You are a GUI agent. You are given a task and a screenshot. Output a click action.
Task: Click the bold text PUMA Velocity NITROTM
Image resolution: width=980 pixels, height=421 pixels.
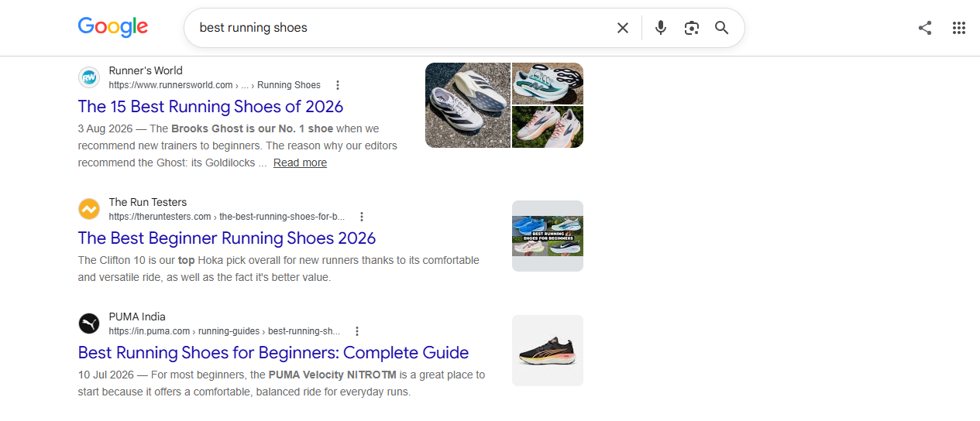click(x=332, y=375)
